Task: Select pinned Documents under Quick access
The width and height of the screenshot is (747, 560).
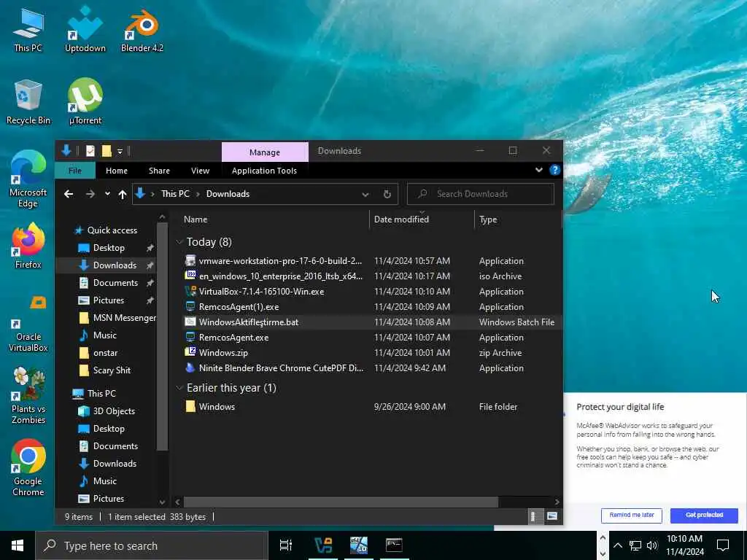Action: (115, 283)
